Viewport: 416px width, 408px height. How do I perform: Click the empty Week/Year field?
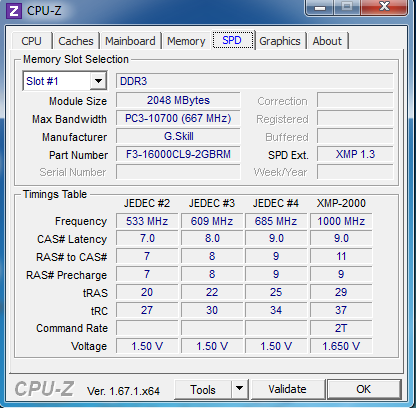pos(355,172)
